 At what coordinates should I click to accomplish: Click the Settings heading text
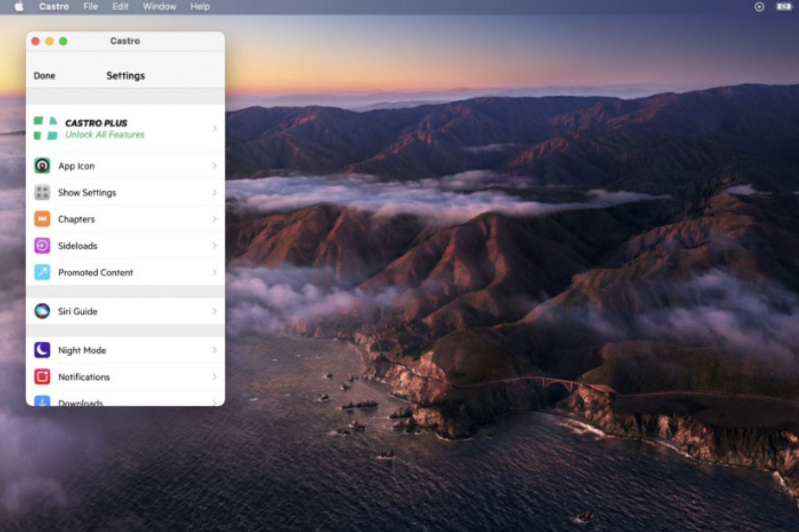[x=126, y=76]
